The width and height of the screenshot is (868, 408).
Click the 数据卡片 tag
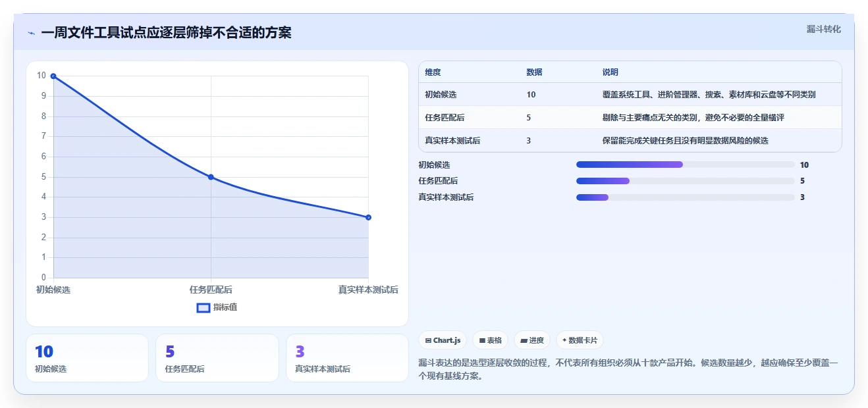tap(580, 340)
